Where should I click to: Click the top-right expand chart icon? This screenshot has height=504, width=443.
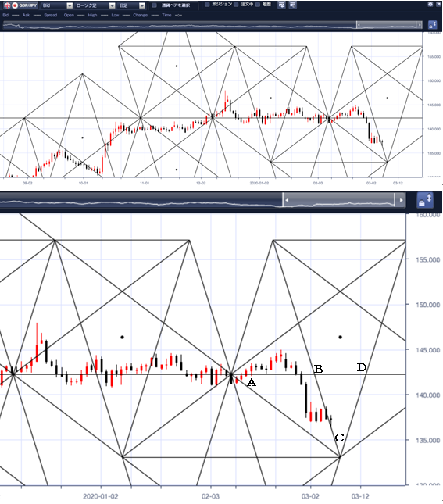438,4
